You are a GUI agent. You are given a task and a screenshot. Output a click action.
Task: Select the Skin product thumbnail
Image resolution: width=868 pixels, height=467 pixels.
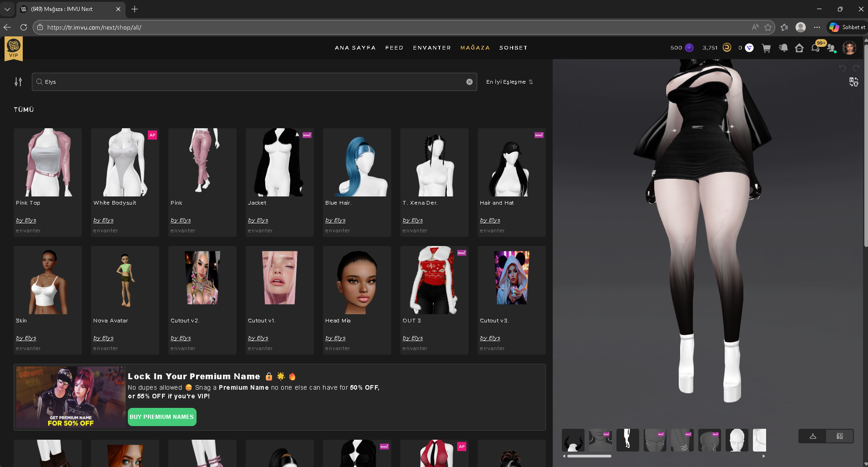click(x=48, y=280)
